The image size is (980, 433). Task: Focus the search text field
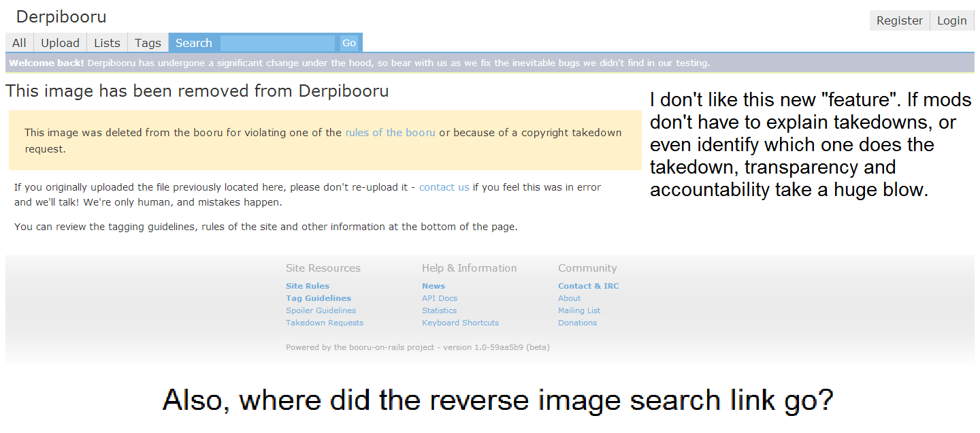pos(278,43)
